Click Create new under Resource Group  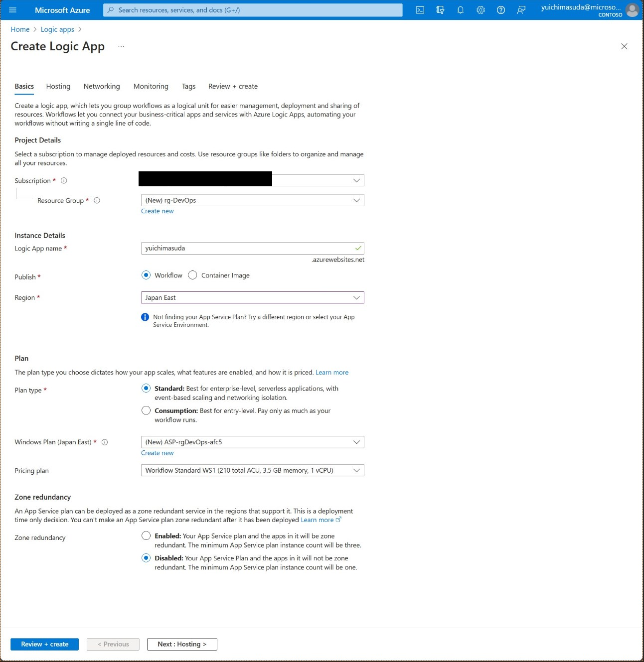158,211
